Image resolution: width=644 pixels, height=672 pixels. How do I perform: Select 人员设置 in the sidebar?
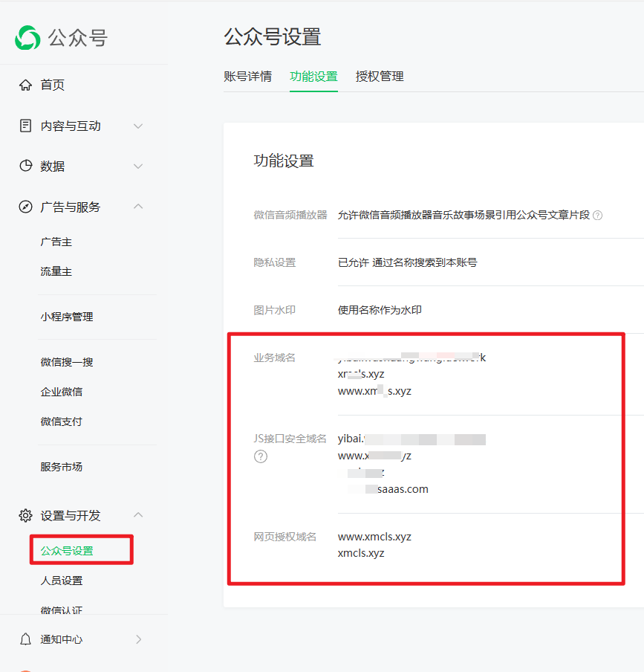point(62,581)
